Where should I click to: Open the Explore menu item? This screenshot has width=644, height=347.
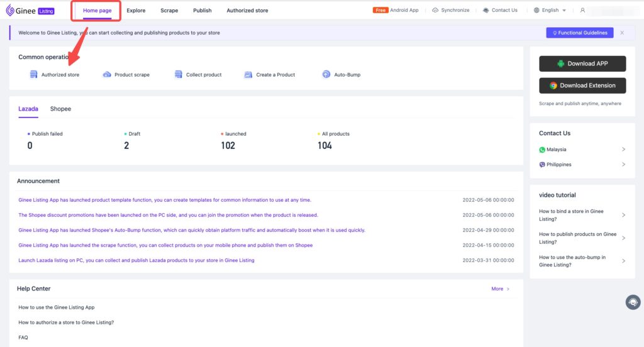[136, 11]
